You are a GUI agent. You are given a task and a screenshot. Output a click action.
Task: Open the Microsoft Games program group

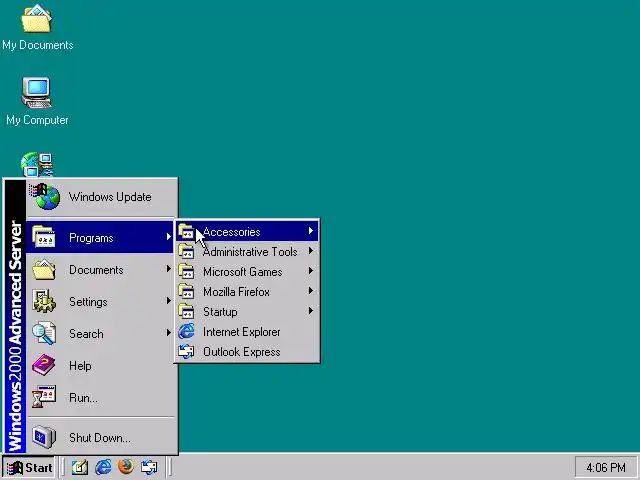tap(247, 271)
